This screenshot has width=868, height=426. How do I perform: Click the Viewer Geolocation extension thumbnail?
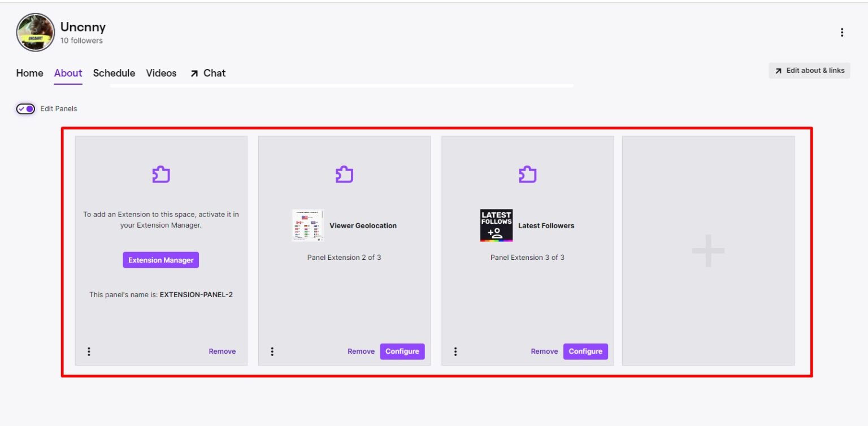308,225
